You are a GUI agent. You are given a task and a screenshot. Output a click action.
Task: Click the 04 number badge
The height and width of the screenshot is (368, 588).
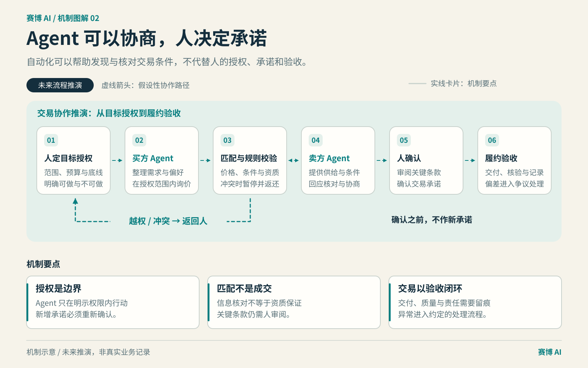pyautogui.click(x=316, y=140)
